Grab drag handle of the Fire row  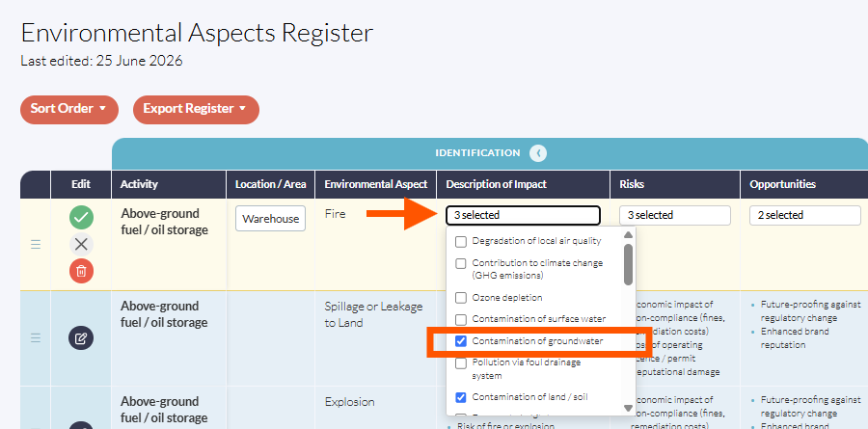point(36,244)
